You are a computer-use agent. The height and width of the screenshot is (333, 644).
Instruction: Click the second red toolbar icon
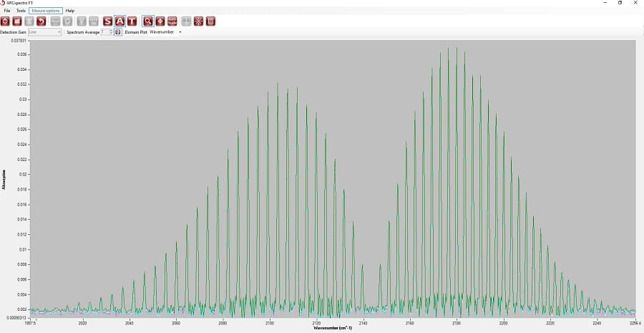(x=17, y=21)
